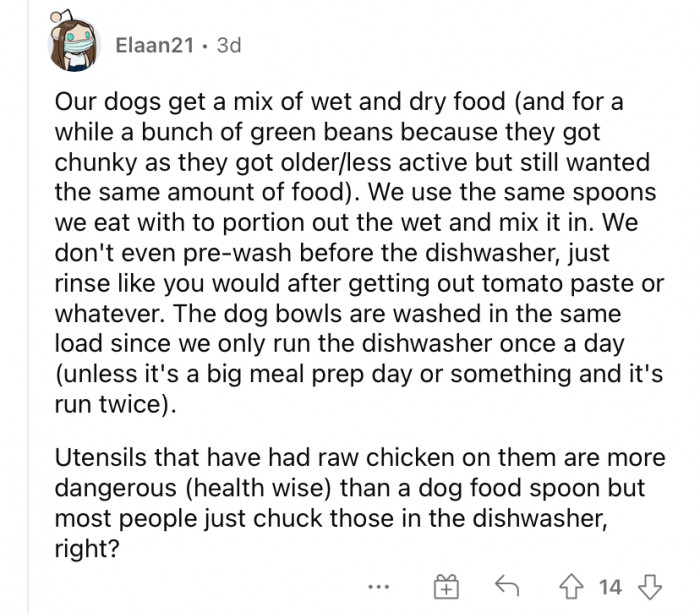Click the 3d timestamp of the comment
The image size is (700, 613).
point(228,45)
